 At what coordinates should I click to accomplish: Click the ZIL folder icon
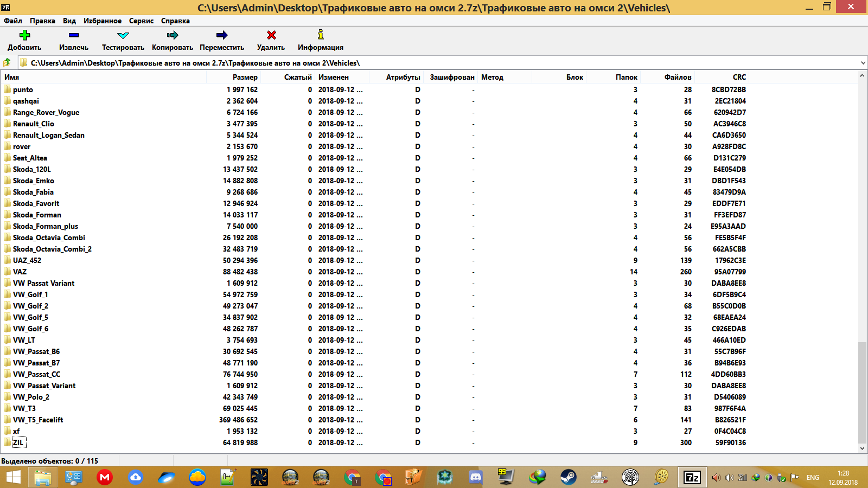click(7, 442)
